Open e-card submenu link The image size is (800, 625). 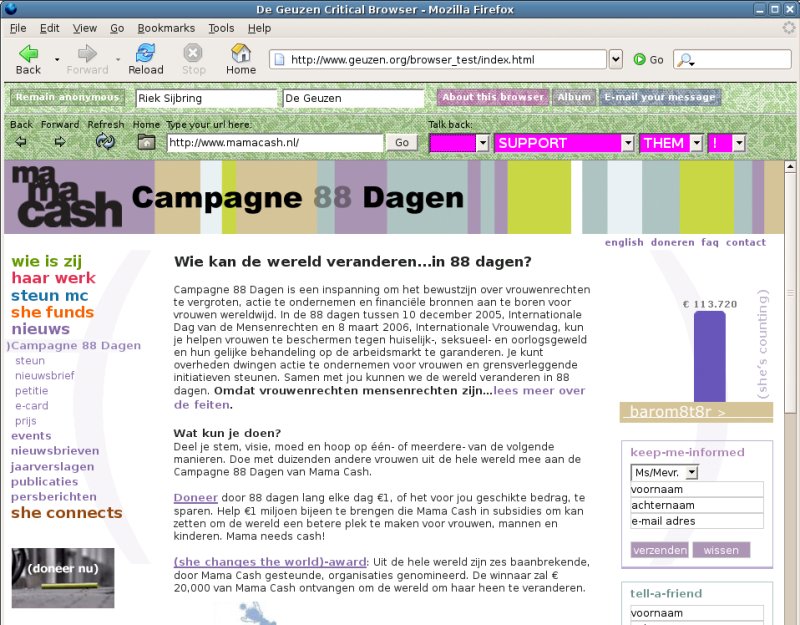pos(32,406)
